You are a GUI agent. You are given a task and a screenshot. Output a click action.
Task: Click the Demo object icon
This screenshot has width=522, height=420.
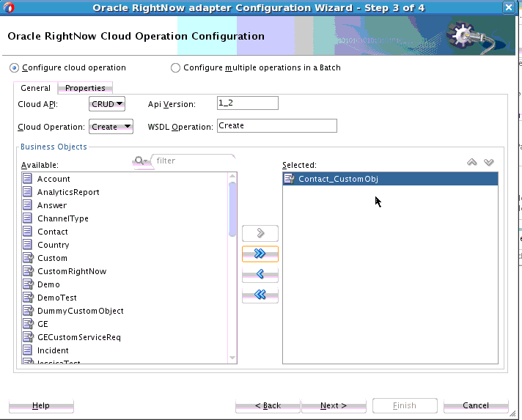coord(29,284)
